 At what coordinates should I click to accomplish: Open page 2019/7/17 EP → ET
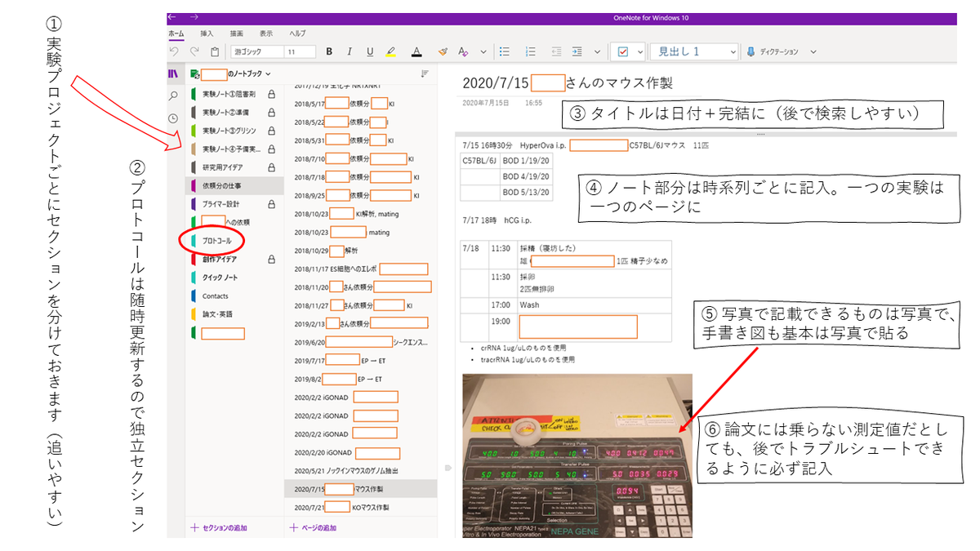click(x=359, y=361)
